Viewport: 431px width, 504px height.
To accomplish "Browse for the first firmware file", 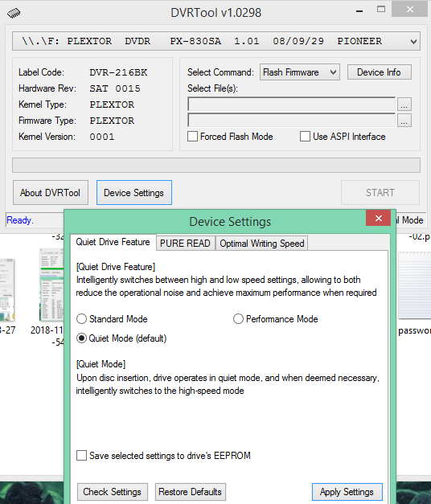I will (x=404, y=104).
